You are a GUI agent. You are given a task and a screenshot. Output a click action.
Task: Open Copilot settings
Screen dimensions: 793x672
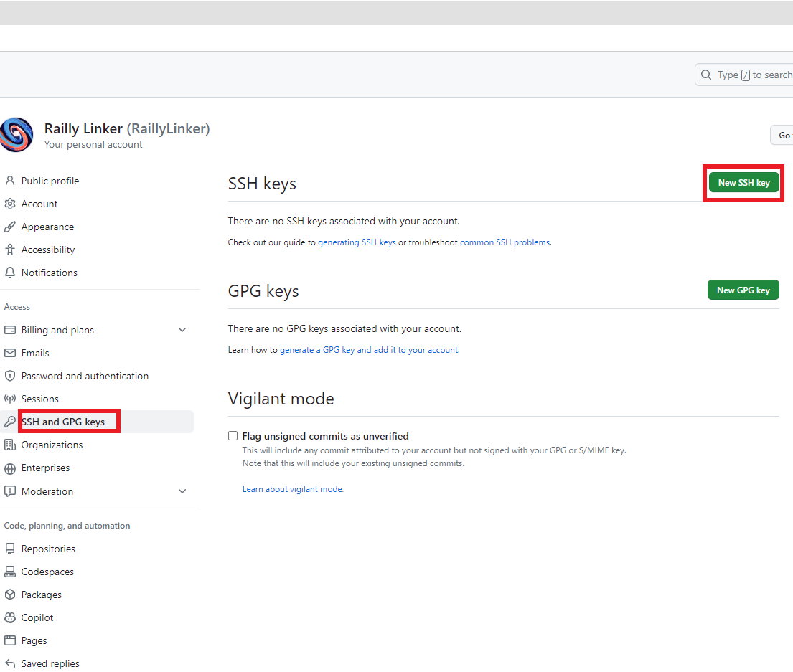point(37,618)
